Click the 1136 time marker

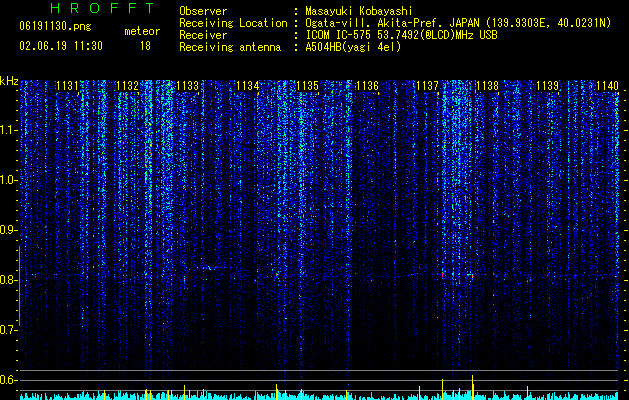click(x=367, y=86)
